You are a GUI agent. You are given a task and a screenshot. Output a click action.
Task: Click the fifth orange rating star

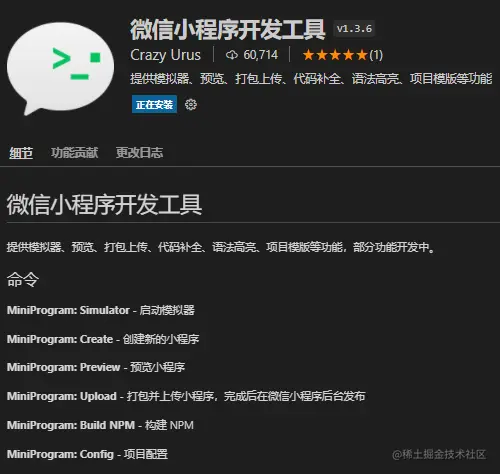click(362, 55)
